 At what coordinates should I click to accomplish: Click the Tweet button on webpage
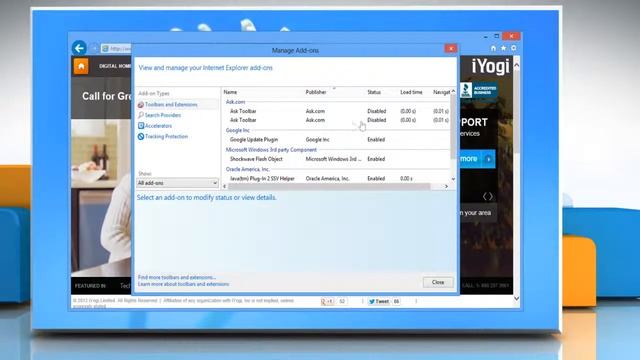tap(379, 302)
